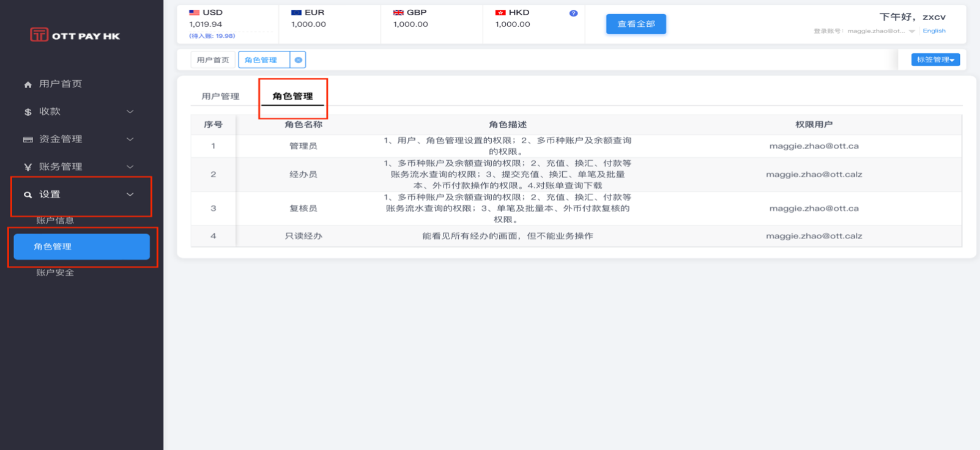Open 账户安全 in the sidebar
980x450 pixels.
[x=55, y=273]
